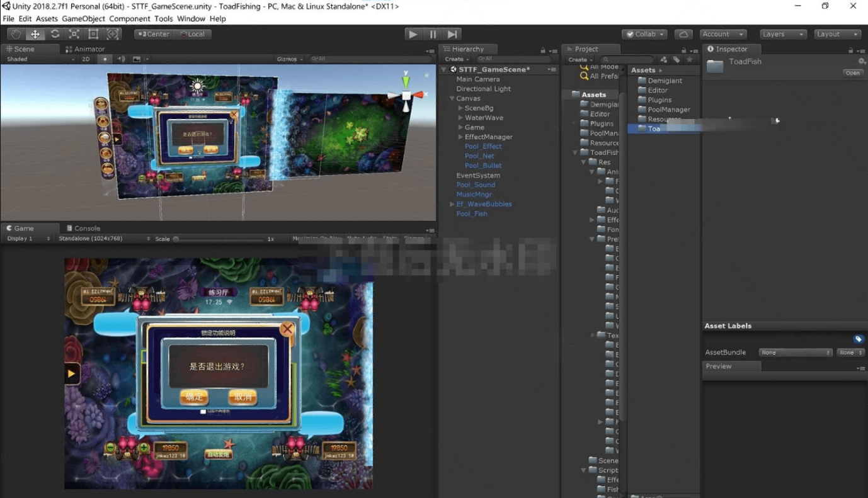The height and width of the screenshot is (498, 868).
Task: Click the Step frame button
Action: (453, 34)
